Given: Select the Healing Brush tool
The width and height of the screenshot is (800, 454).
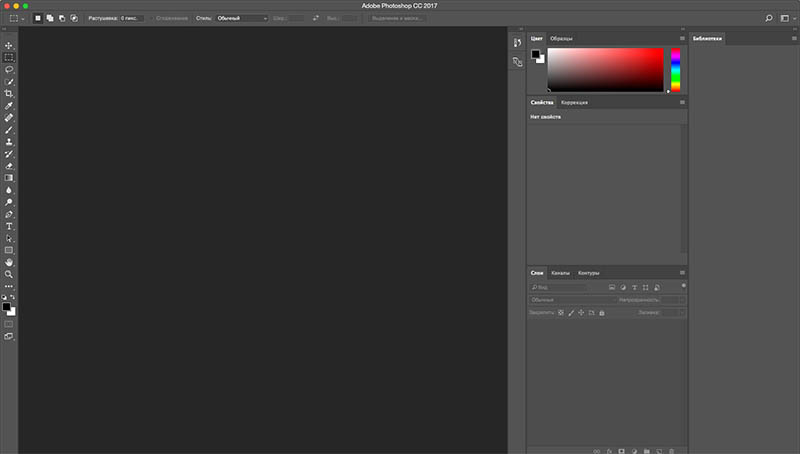Looking at the screenshot, I should (9, 118).
